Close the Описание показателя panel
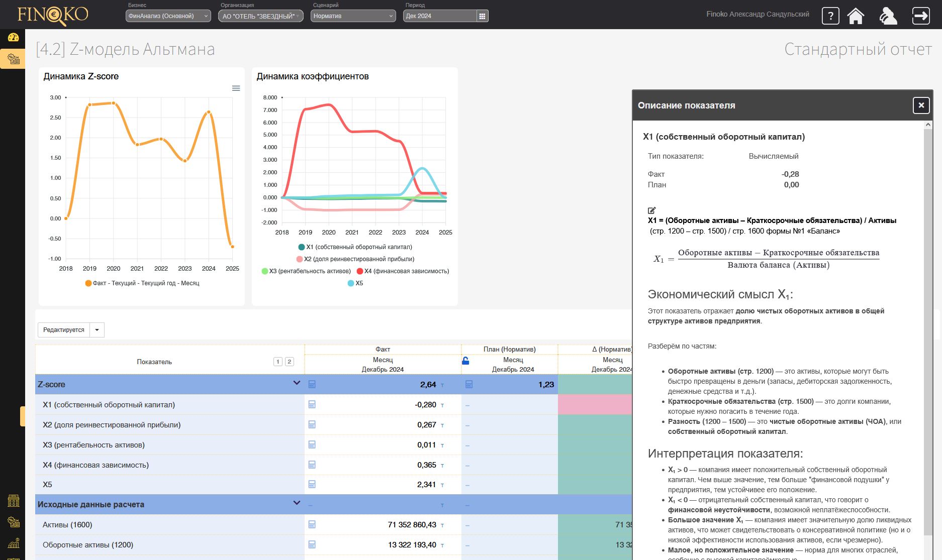The image size is (942, 560). point(921,105)
